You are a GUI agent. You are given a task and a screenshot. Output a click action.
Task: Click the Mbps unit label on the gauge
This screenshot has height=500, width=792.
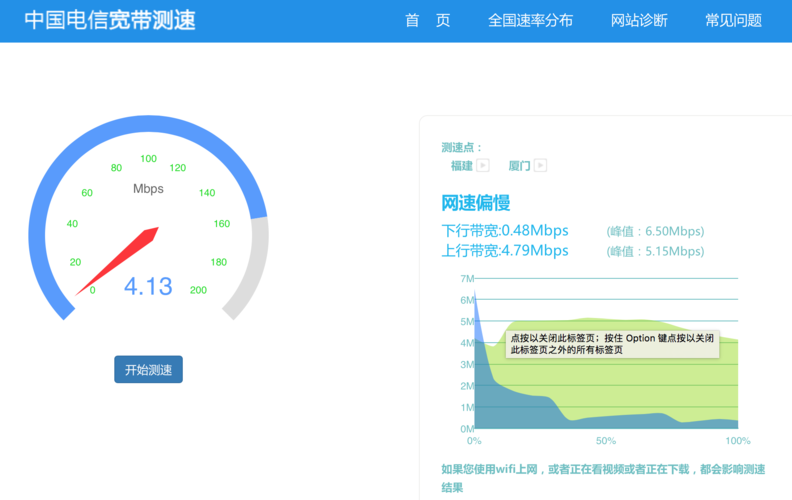[148, 189]
